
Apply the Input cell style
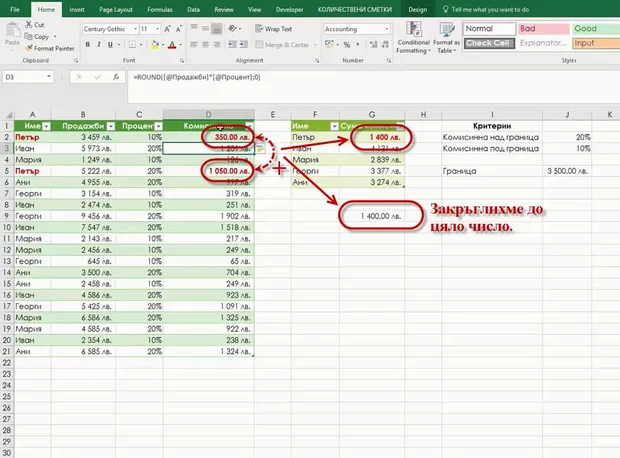[x=596, y=43]
